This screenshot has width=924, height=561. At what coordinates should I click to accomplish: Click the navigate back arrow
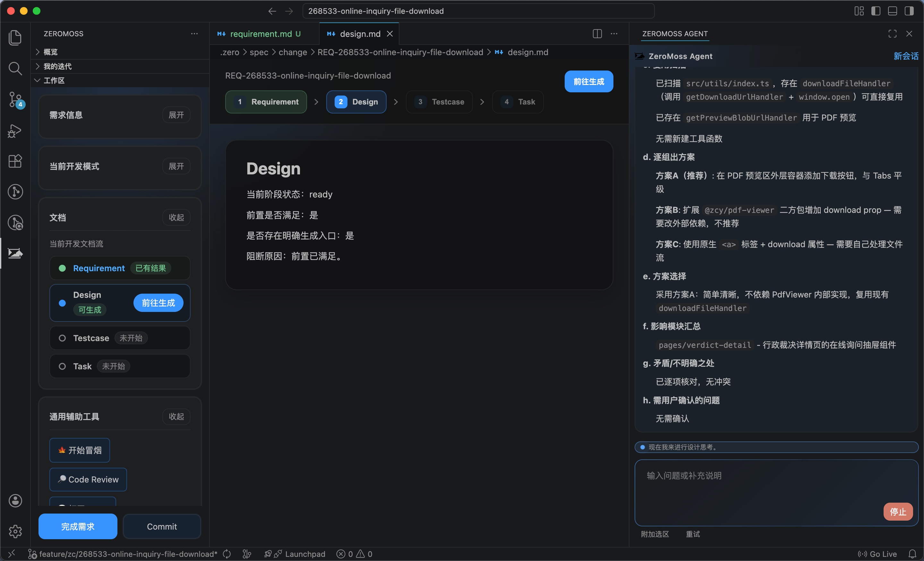tap(272, 11)
